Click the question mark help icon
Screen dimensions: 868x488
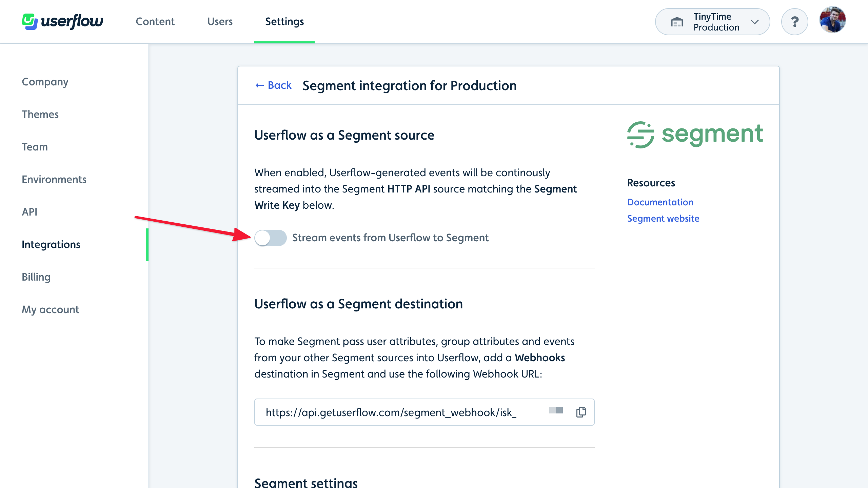tap(796, 21)
